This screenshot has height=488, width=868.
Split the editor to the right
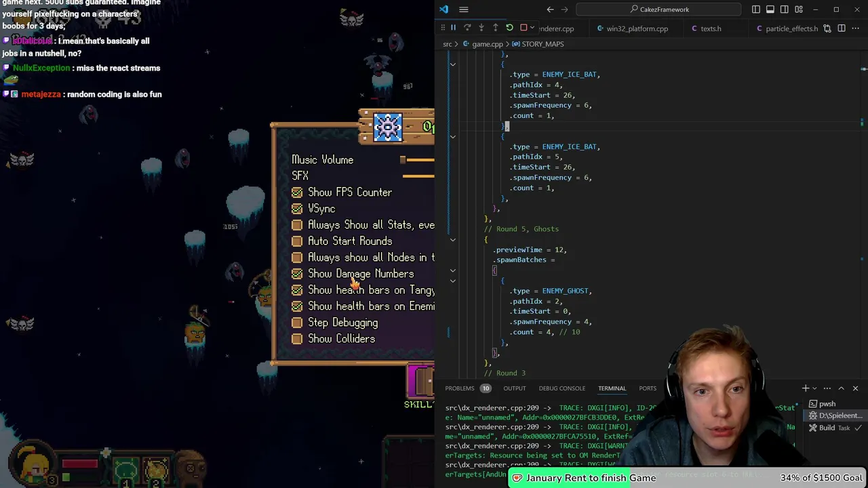pos(842,28)
